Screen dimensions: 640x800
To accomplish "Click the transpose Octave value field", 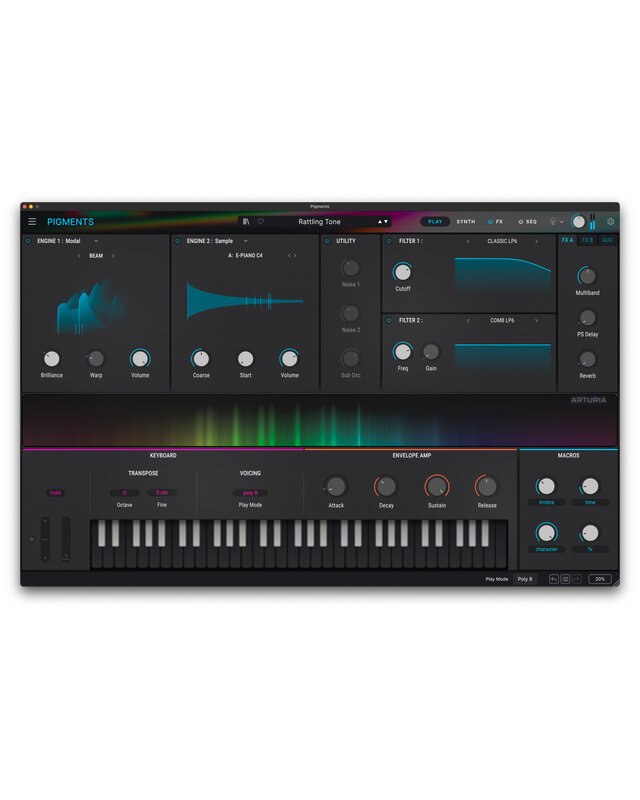I will coord(125,492).
